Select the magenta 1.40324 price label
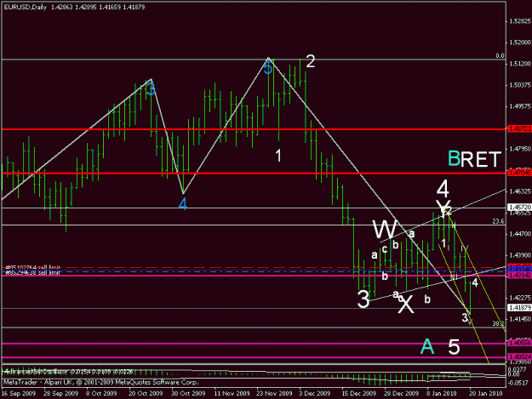 click(520, 357)
